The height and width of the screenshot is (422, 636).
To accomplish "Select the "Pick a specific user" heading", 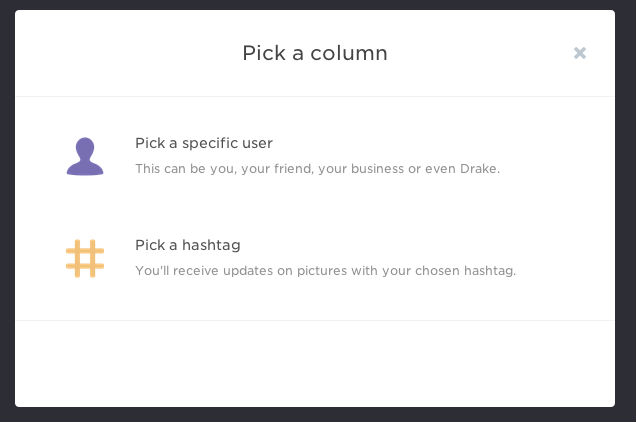I will pos(204,143).
